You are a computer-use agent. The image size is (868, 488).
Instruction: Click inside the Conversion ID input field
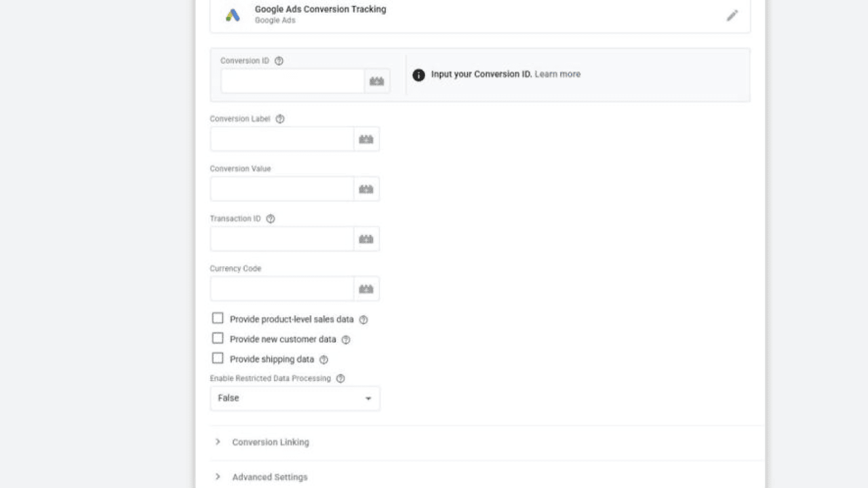pyautogui.click(x=293, y=81)
